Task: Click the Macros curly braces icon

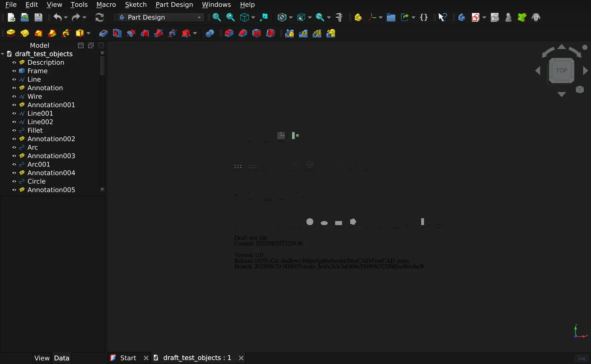Action: pyautogui.click(x=424, y=17)
